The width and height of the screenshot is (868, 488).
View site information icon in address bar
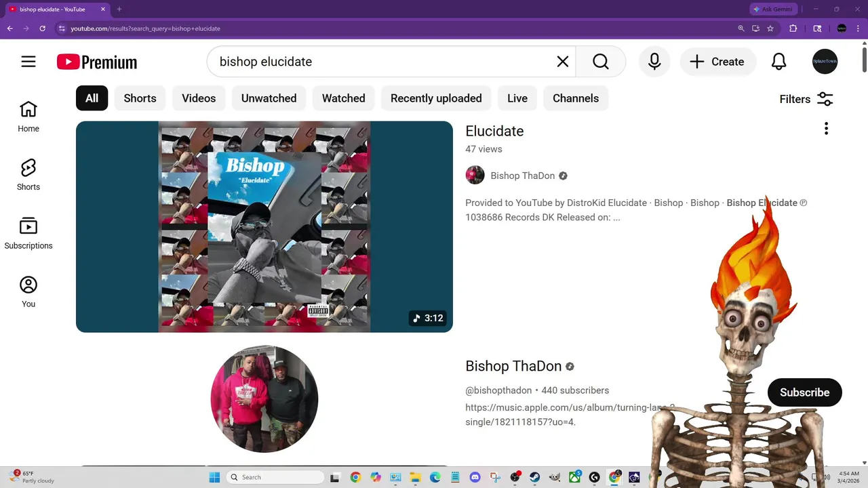click(x=62, y=28)
